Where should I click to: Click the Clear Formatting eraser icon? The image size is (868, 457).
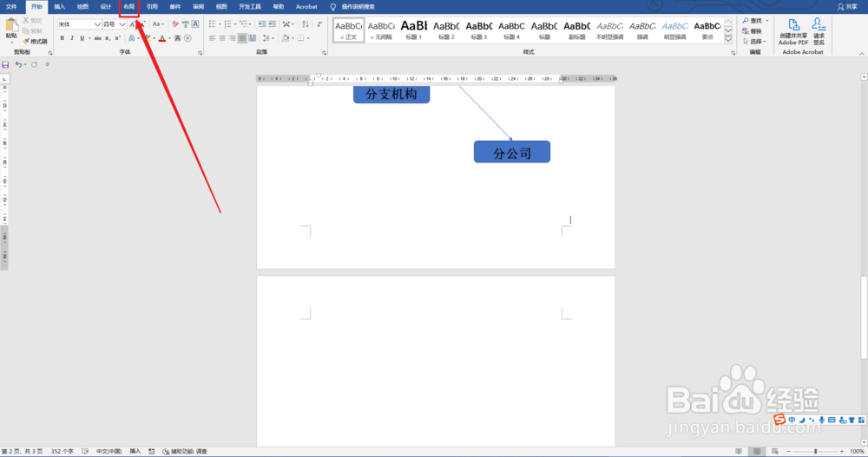coord(175,24)
